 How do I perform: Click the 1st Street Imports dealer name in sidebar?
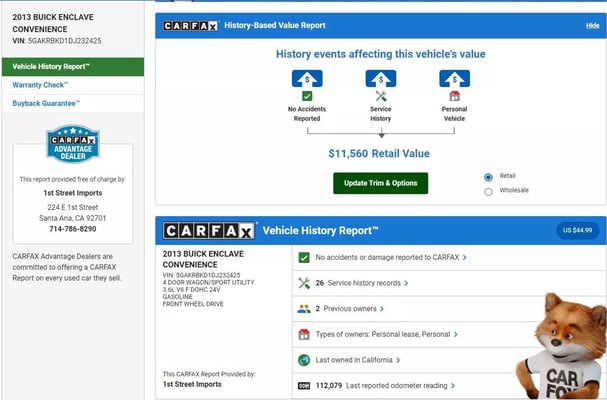[x=73, y=193]
